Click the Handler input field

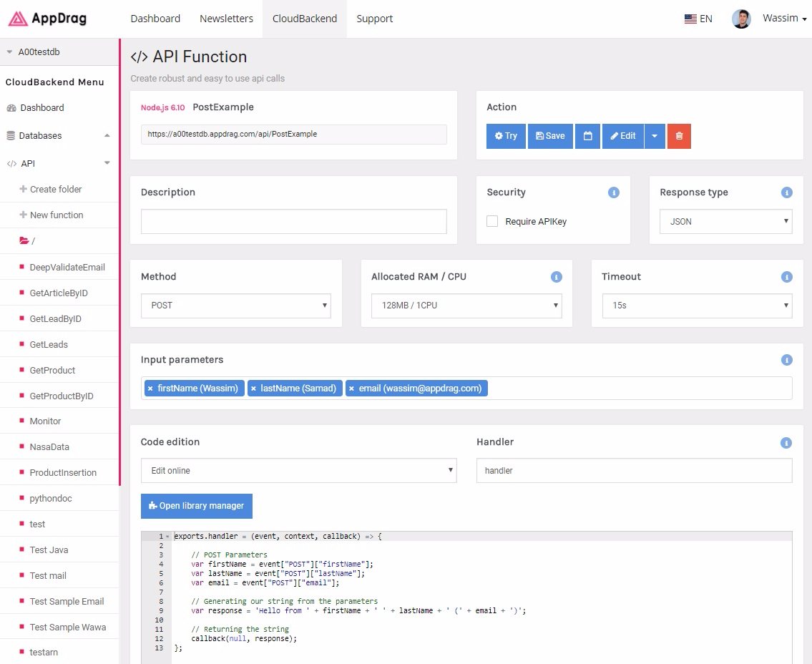(x=634, y=471)
